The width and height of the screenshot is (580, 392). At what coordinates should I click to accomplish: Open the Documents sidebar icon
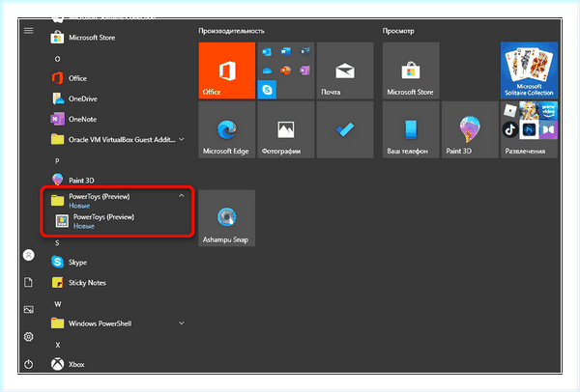click(x=28, y=283)
